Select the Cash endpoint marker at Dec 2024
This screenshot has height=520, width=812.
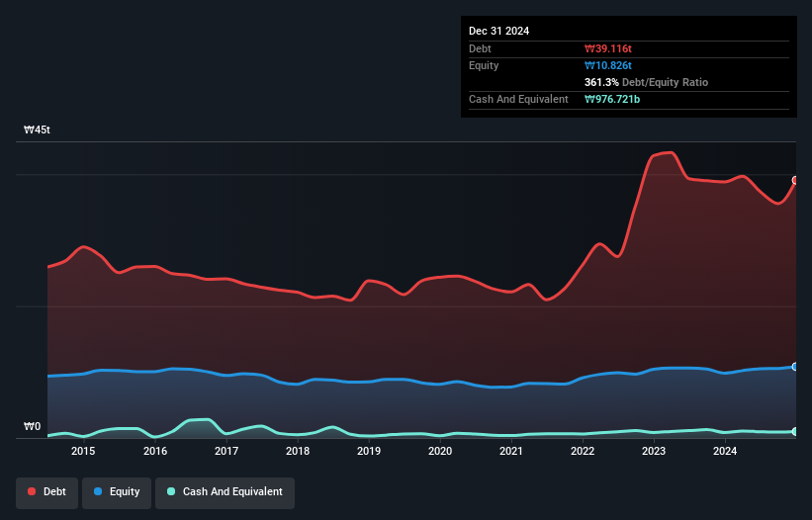pos(795,432)
